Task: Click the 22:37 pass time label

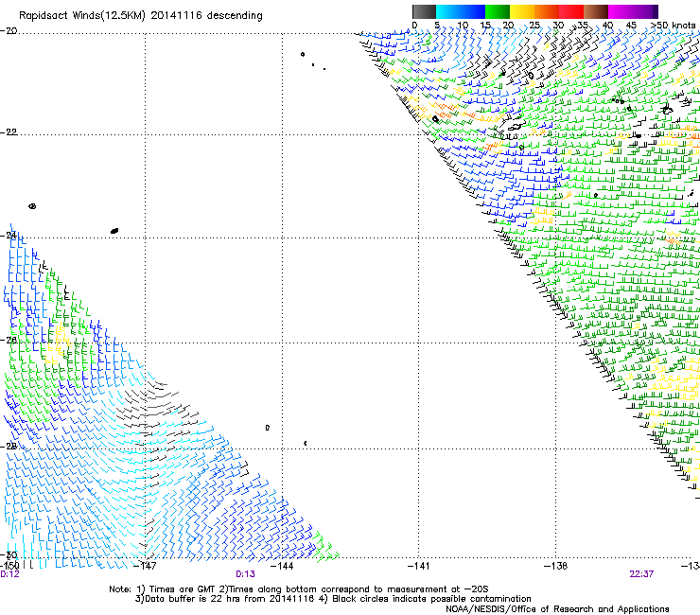Action: (641, 574)
